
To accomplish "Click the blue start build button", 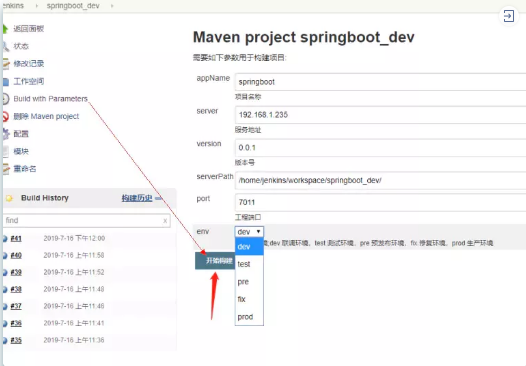I will point(215,261).
